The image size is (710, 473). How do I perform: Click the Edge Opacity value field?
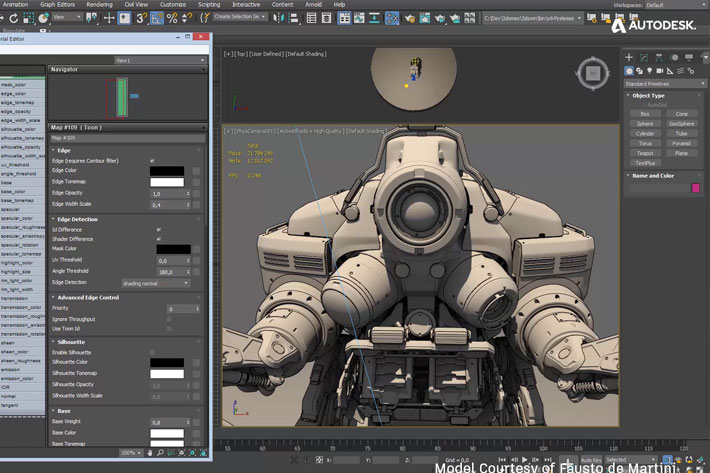tap(166, 193)
